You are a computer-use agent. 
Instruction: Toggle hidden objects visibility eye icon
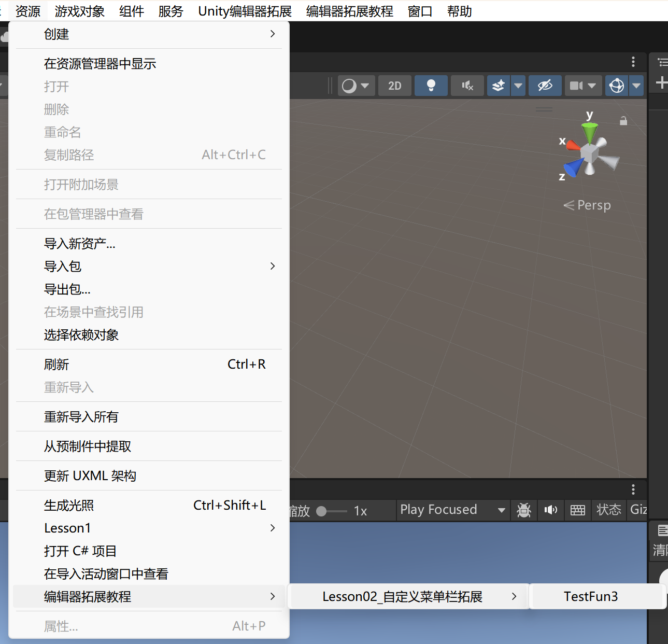click(x=545, y=86)
